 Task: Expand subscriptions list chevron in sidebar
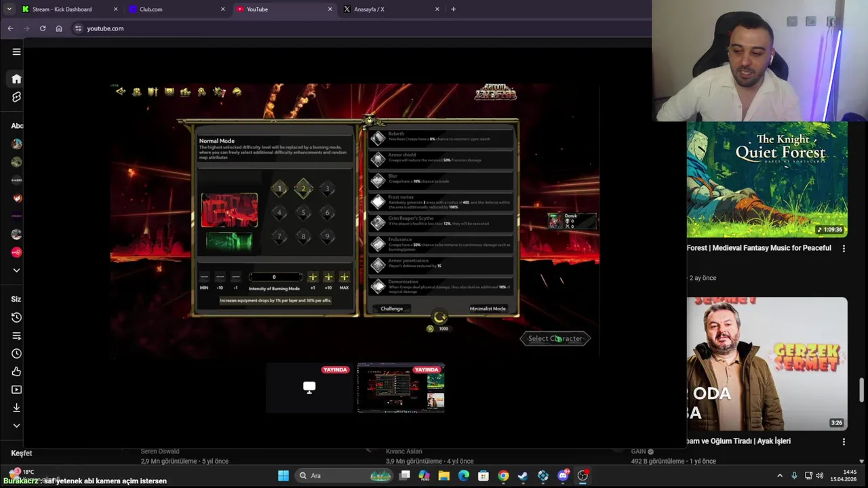tap(16, 270)
